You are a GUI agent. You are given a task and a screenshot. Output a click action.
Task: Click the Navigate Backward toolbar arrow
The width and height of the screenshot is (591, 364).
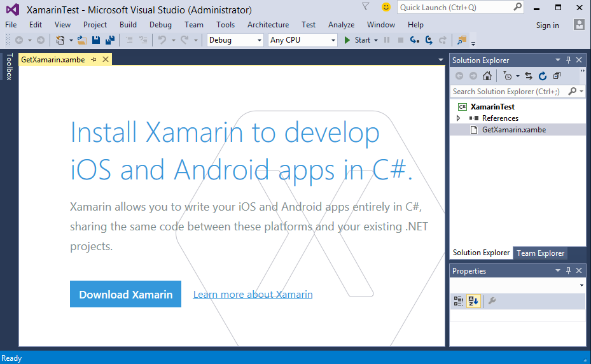[19, 40]
